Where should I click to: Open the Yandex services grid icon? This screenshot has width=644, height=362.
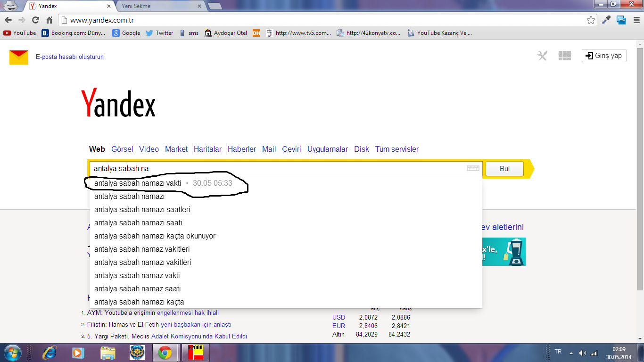(565, 56)
